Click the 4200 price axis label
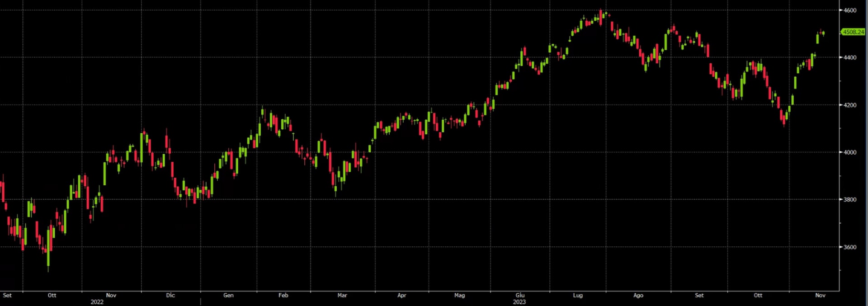868x306 pixels. (850, 105)
